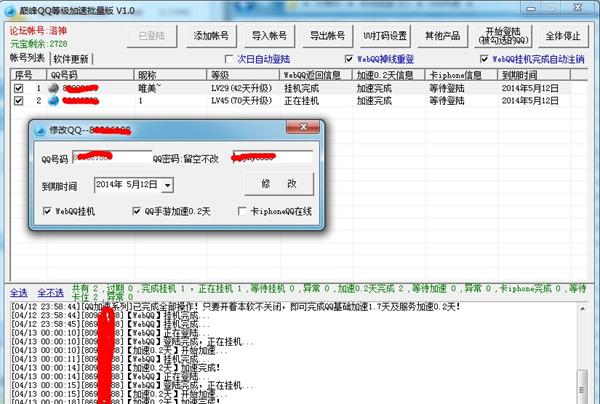
Task: Sort by 序号 column header
Action: click(x=29, y=75)
